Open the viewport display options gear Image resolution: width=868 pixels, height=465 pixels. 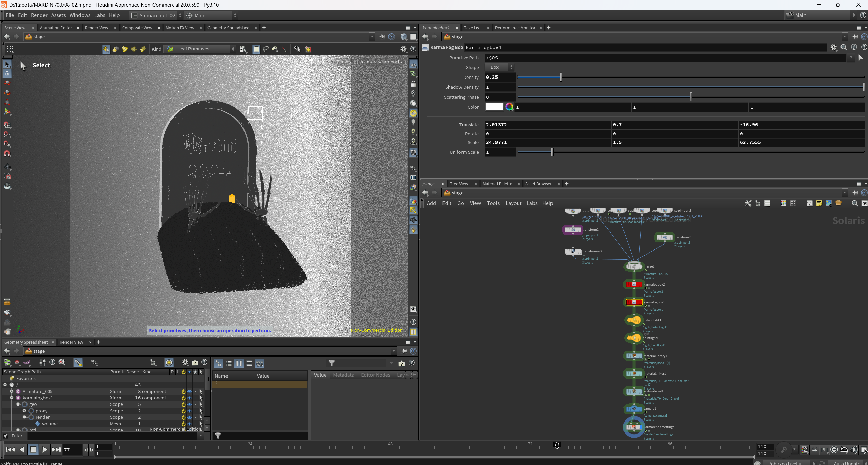pyautogui.click(x=403, y=49)
